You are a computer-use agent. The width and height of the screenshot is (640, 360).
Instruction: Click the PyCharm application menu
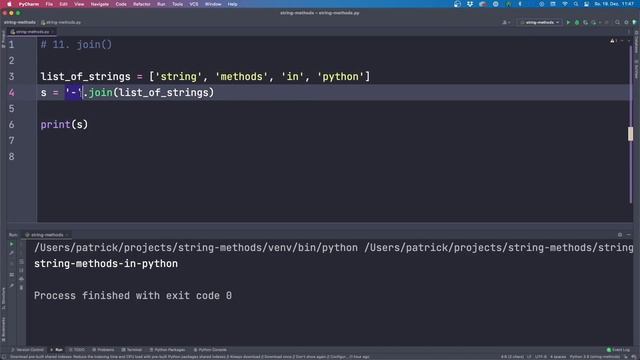pyautogui.click(x=29, y=4)
